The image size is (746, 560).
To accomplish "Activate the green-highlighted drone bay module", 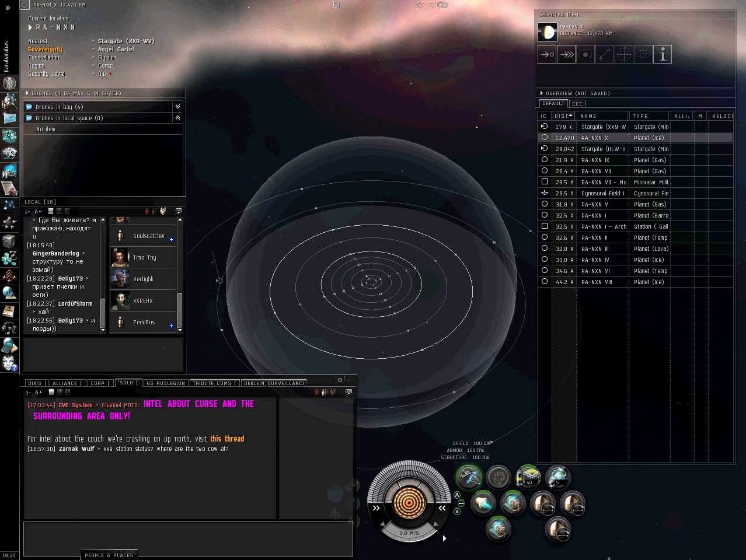I will 468,477.
